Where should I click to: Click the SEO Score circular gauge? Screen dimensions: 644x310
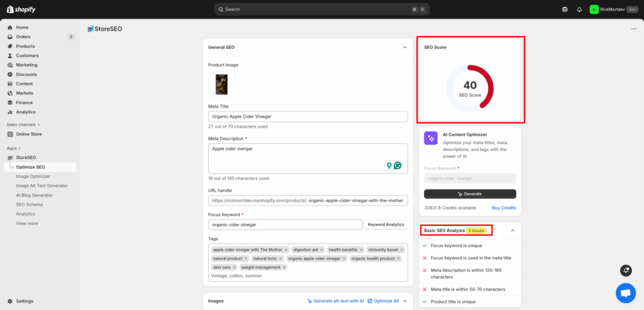point(470,89)
